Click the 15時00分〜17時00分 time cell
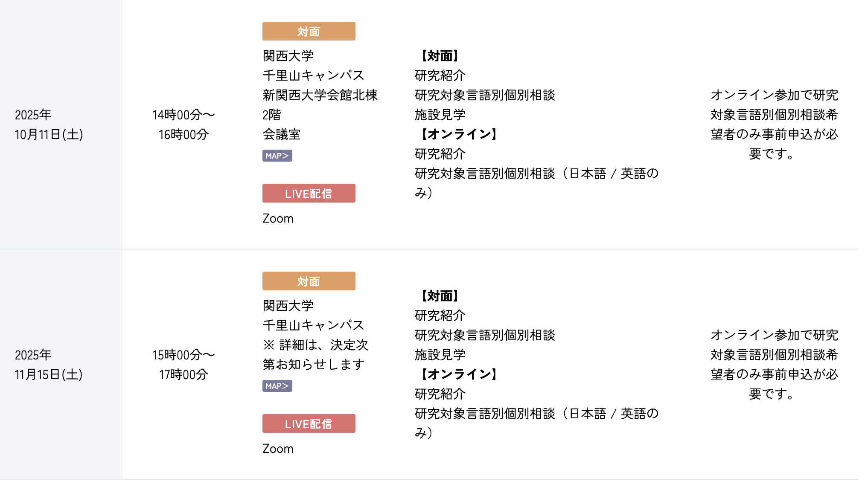The height and width of the screenshot is (481, 868). point(184,365)
